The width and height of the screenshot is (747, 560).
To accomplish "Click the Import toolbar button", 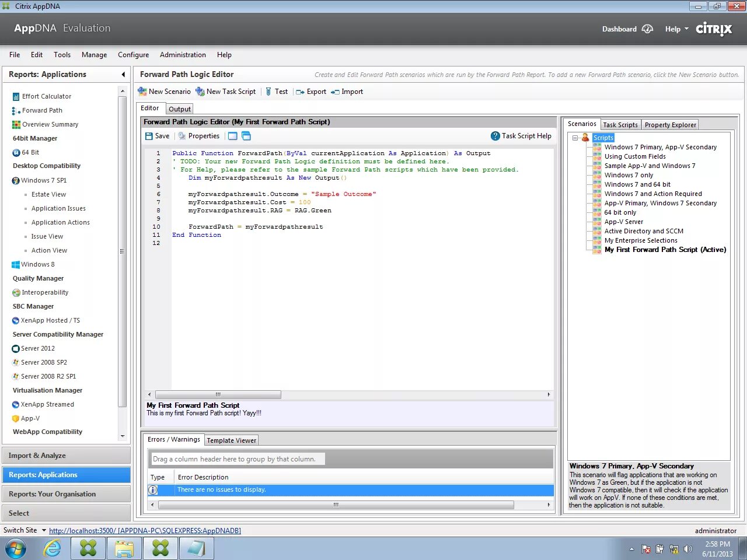I will (347, 92).
